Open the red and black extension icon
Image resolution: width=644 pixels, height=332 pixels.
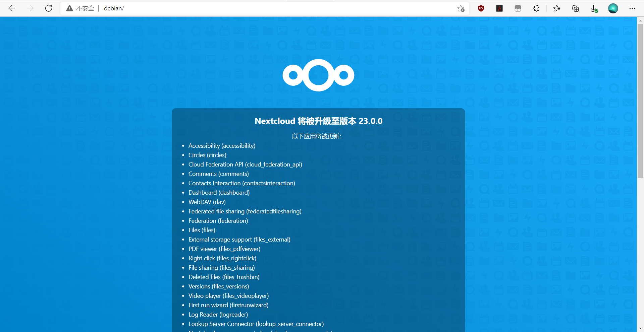pyautogui.click(x=499, y=8)
